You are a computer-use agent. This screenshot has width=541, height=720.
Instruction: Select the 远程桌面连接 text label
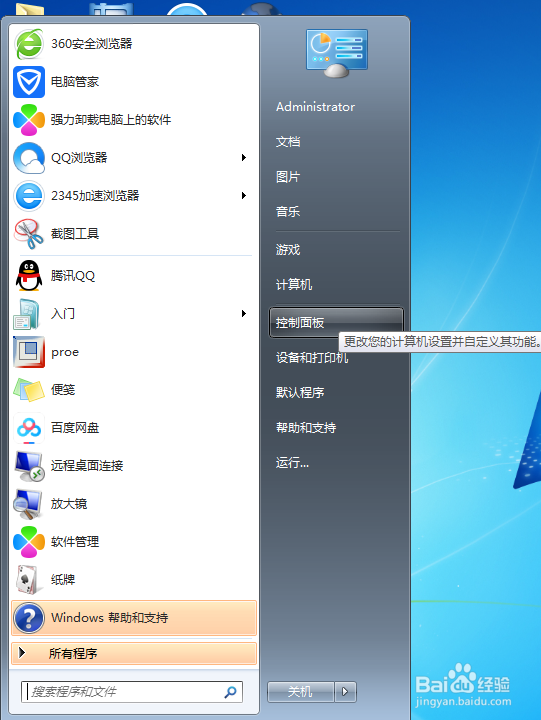pyautogui.click(x=87, y=466)
